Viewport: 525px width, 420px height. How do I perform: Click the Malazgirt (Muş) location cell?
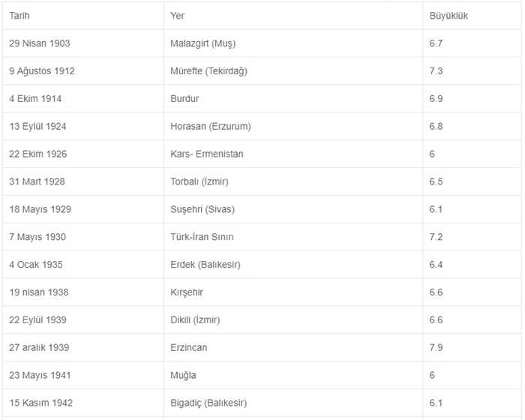202,43
